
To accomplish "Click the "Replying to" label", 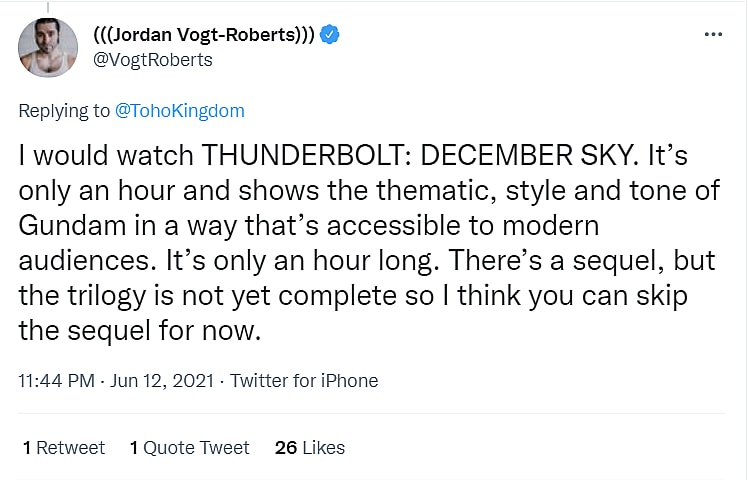I will coord(64,110).
